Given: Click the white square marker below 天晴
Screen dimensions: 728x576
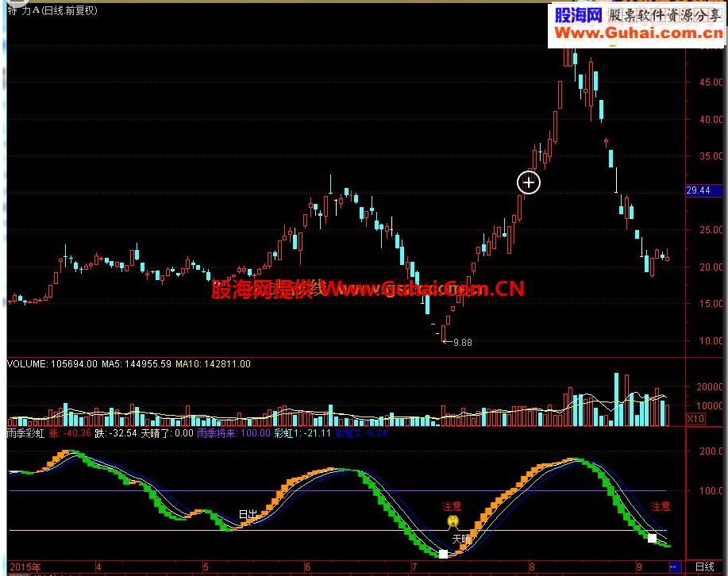Looking at the screenshot, I should point(444,554).
